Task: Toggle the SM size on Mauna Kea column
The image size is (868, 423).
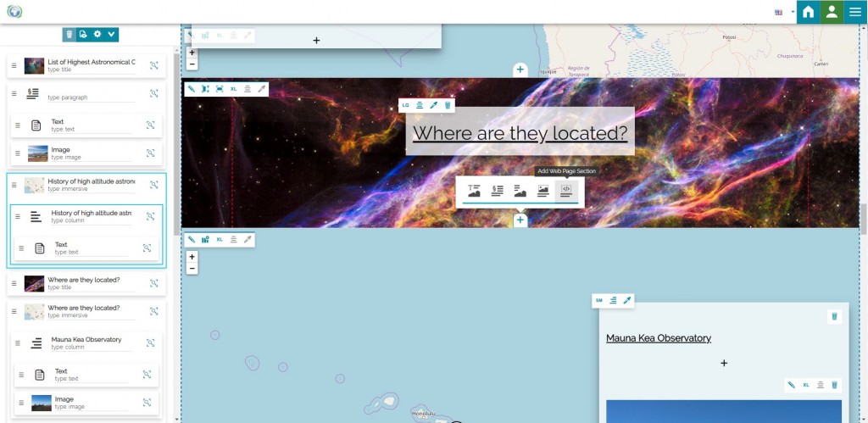Action: (598, 300)
